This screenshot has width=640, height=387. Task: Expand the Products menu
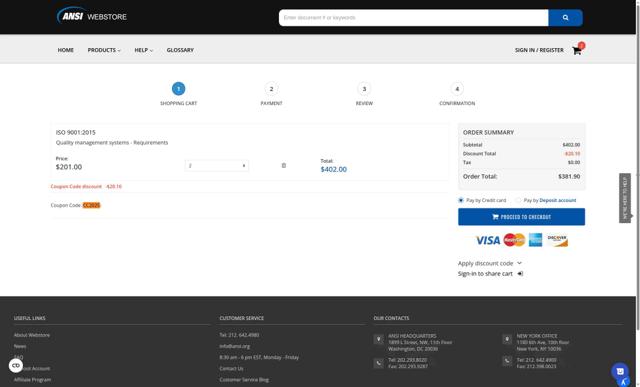pos(104,50)
